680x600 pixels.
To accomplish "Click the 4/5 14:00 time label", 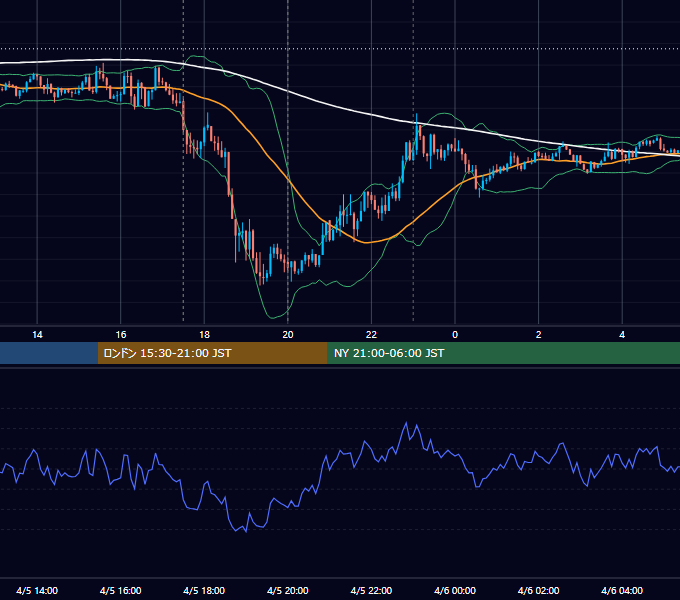I will [37, 590].
